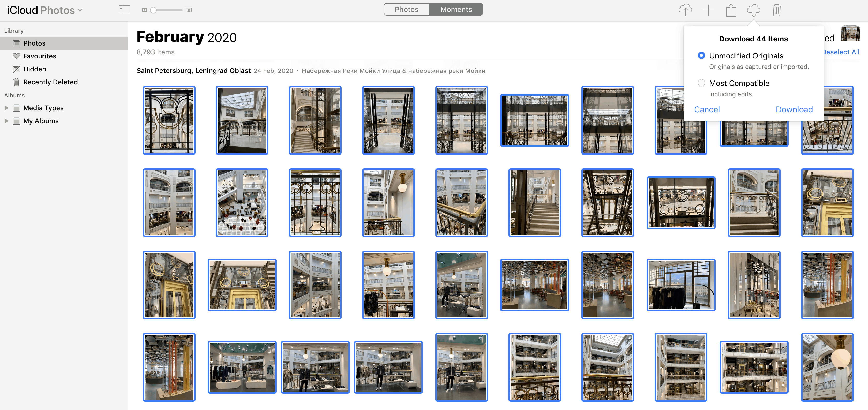
Task: Expand the My Albums section
Action: tap(7, 121)
